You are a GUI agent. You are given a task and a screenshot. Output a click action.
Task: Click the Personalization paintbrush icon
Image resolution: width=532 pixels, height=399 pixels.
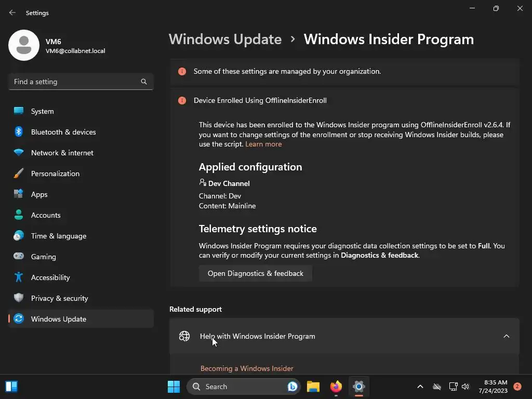pyautogui.click(x=19, y=174)
